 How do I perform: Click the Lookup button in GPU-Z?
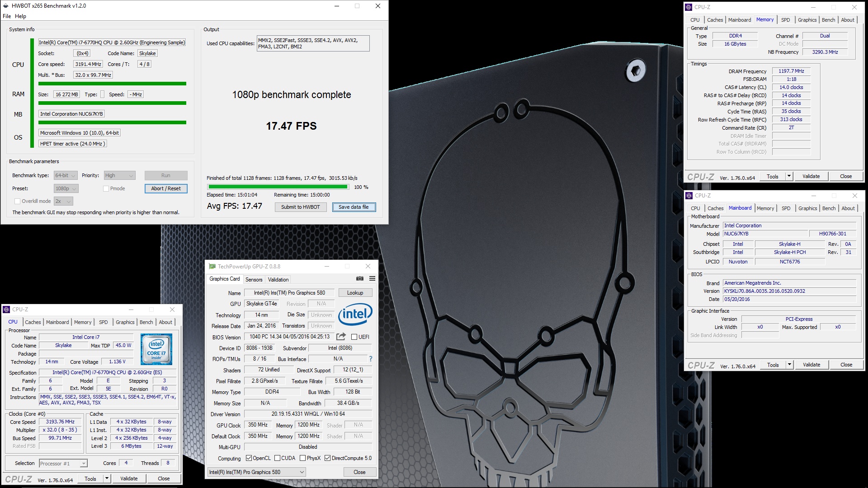click(355, 293)
